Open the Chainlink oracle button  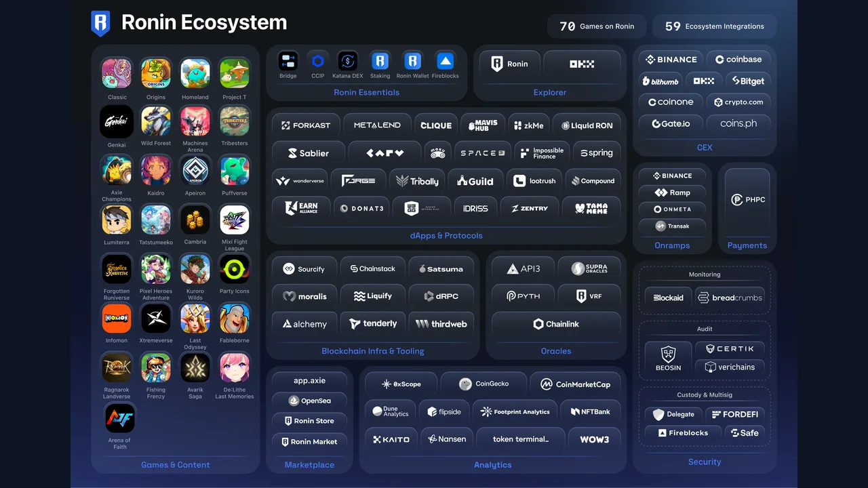[x=556, y=324]
